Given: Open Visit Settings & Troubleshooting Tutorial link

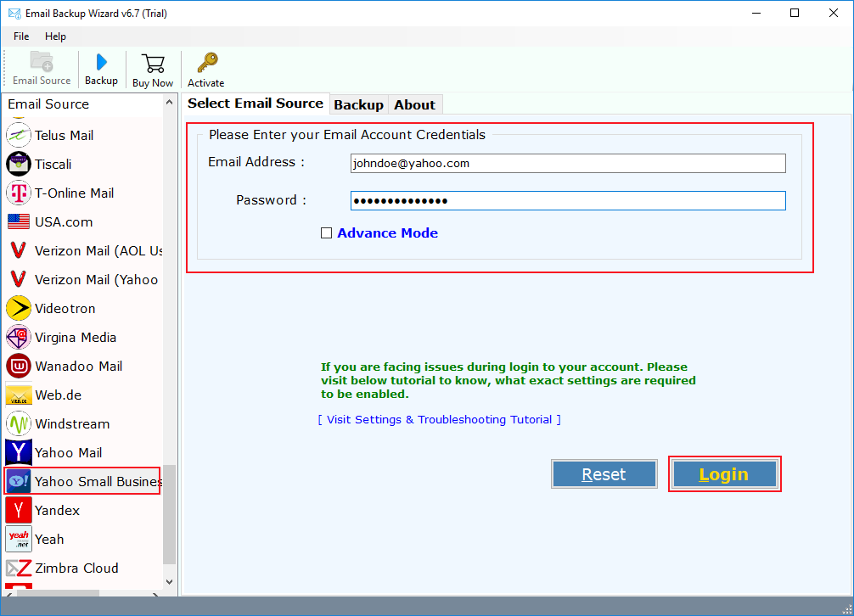Looking at the screenshot, I should tap(440, 419).
